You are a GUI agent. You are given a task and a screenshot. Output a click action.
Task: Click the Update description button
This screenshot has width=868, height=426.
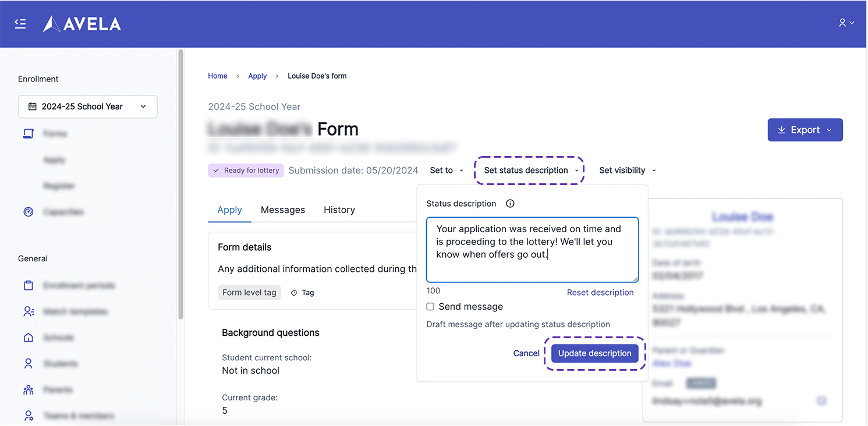(x=594, y=353)
